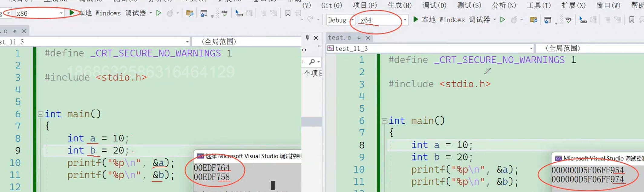Screen dimensions: 644x192
Task: Click address 000000D5F06FF974 in right console
Action: point(587,180)
